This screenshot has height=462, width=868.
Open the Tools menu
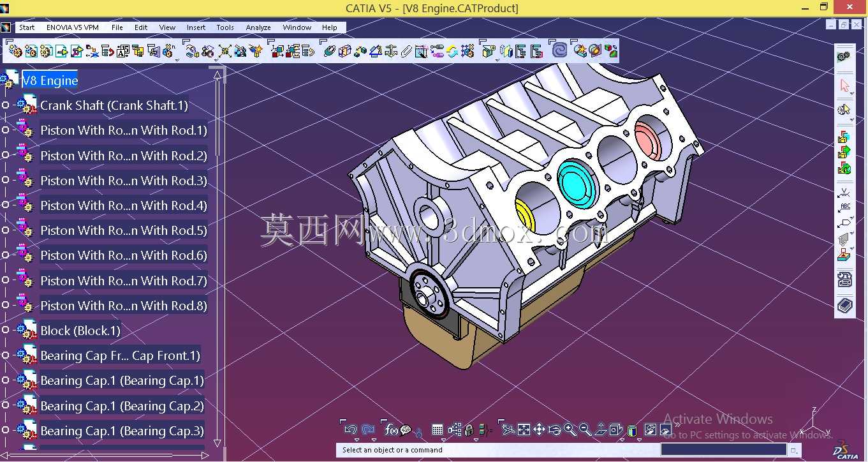click(225, 27)
